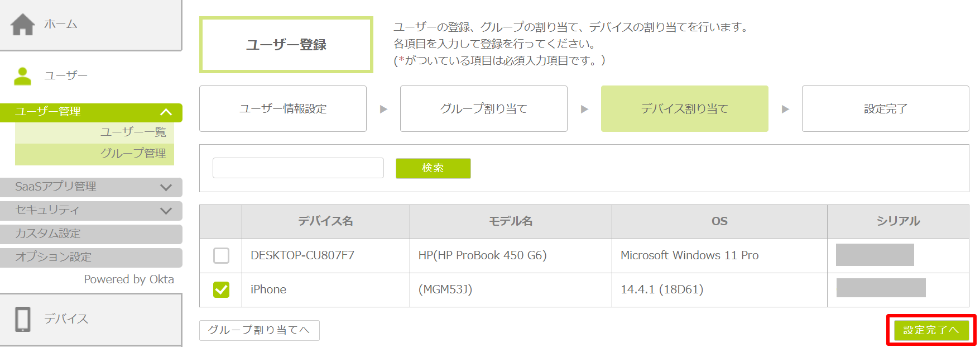
Task: Open オプション設定 in the sidebar
Action: point(54,257)
